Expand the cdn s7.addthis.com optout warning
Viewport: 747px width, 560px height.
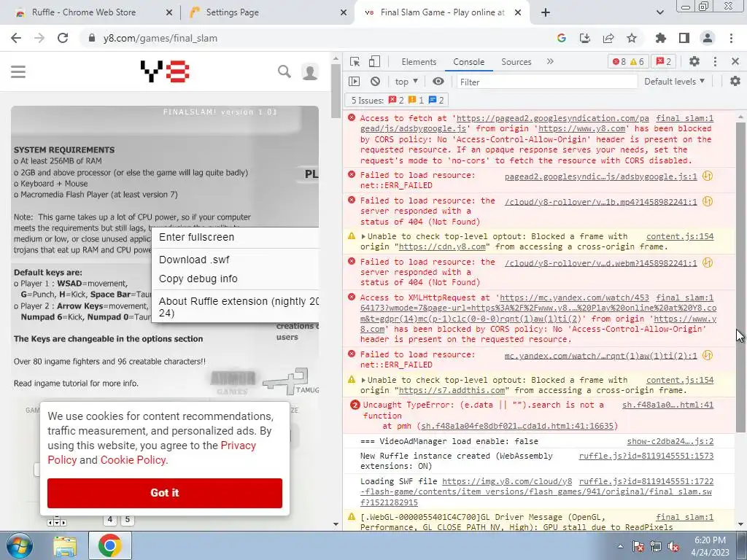[363, 381]
